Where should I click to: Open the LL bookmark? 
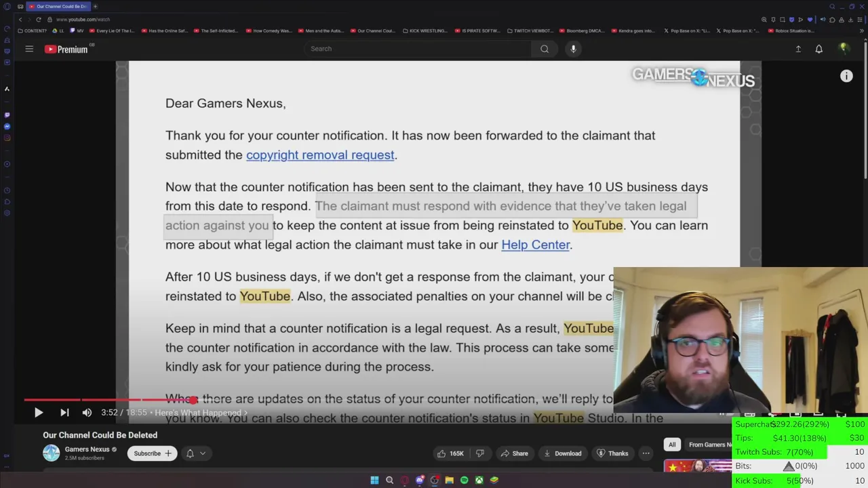point(59,30)
